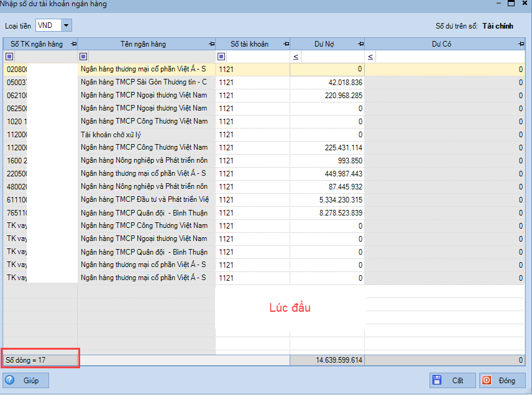Click Dư Nợ filter input field

[332, 57]
